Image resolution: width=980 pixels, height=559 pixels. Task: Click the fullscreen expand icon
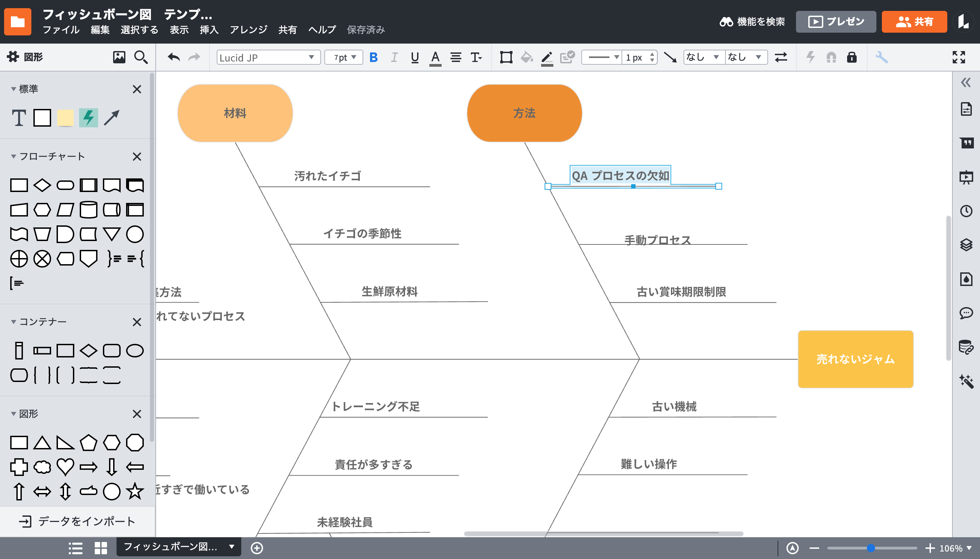tap(959, 57)
